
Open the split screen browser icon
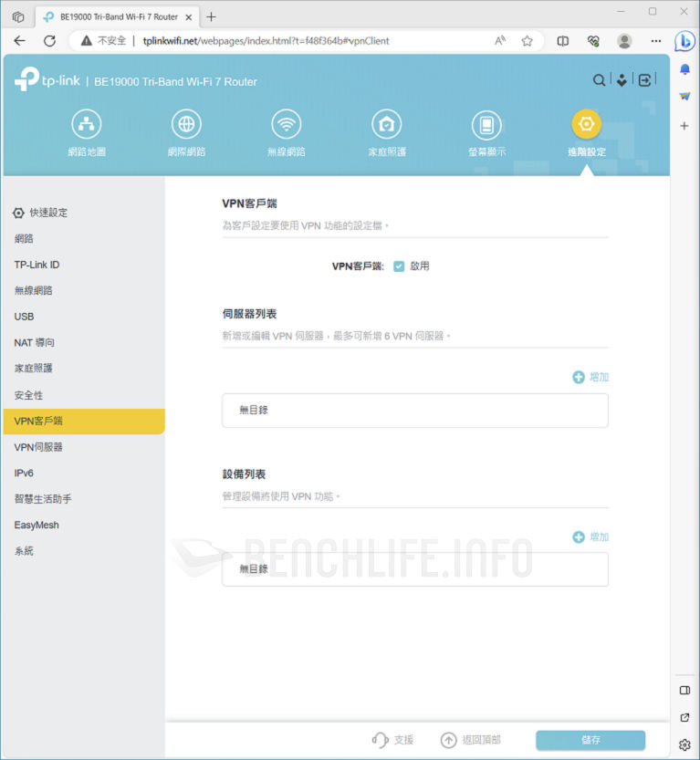[563, 41]
